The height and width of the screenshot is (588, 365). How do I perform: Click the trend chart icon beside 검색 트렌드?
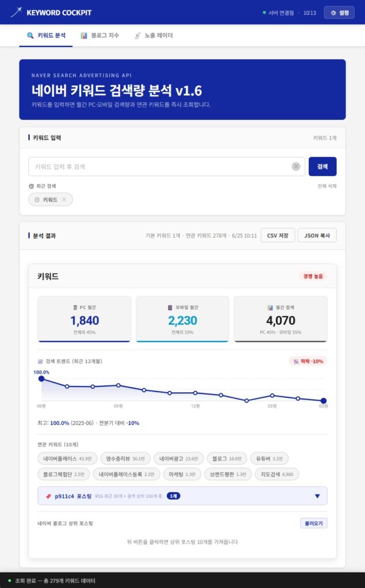pos(40,362)
